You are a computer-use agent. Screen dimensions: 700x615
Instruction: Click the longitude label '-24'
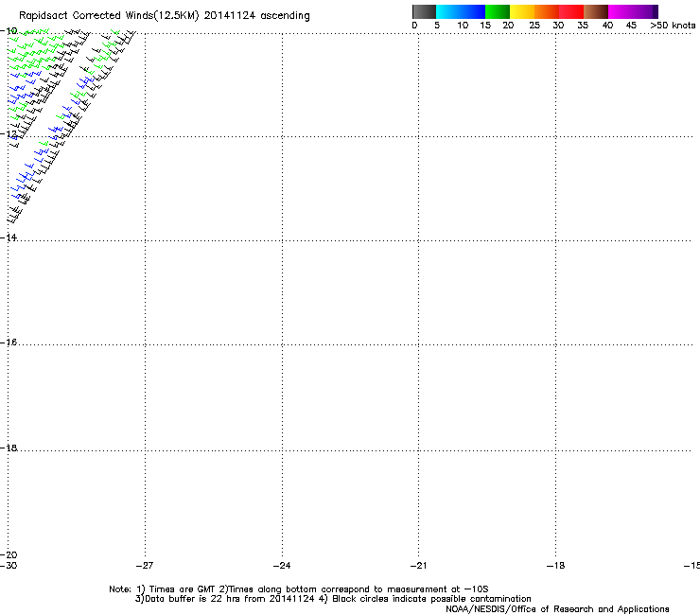282,566
